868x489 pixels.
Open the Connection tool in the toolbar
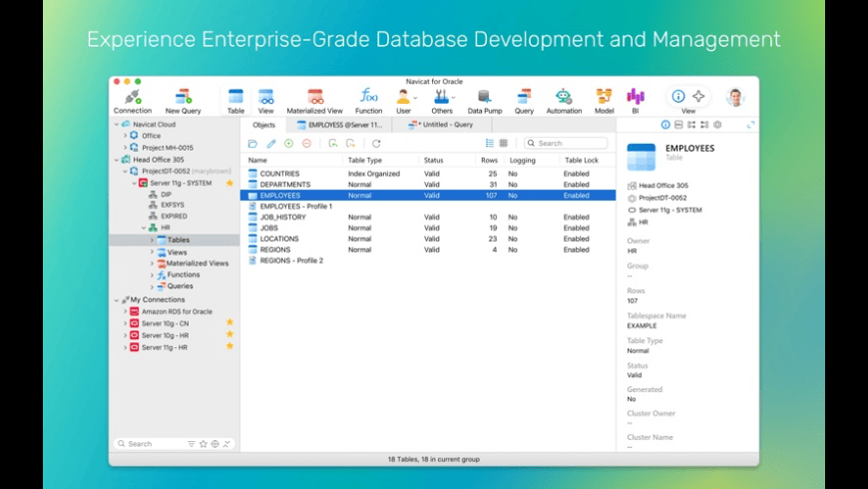[133, 102]
